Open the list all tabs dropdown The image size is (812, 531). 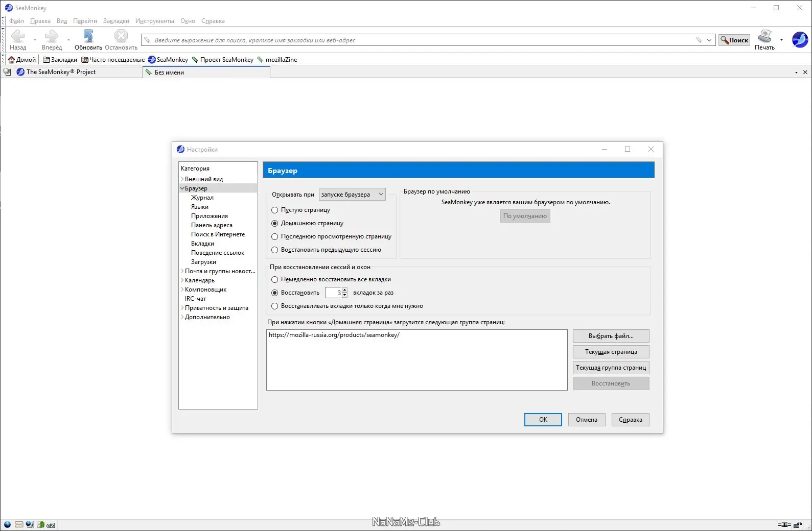pyautogui.click(x=796, y=73)
